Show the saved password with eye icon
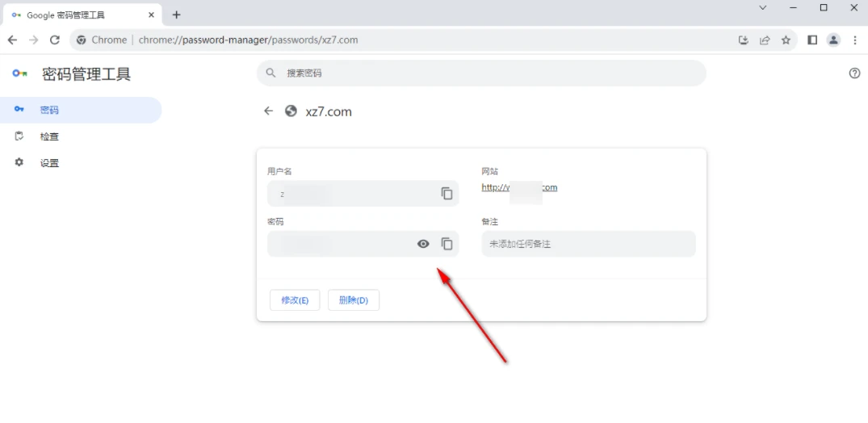 click(423, 244)
